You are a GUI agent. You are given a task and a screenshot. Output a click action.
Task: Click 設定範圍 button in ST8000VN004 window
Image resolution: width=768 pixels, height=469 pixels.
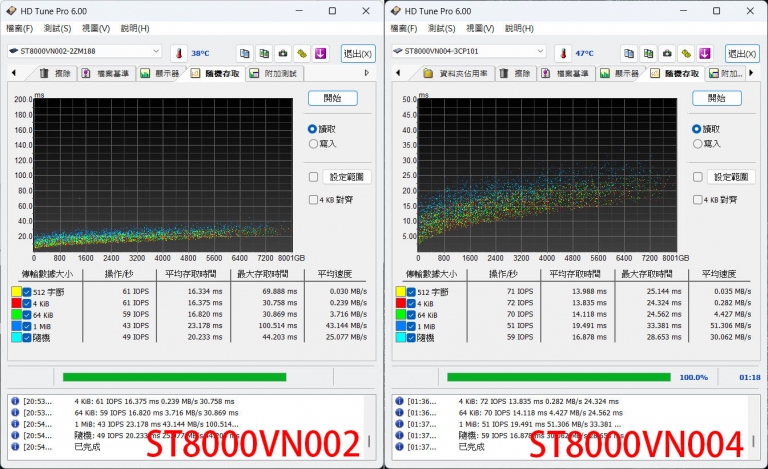coord(731,177)
